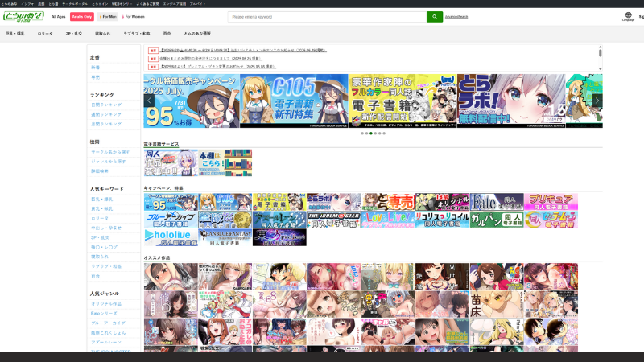The width and height of the screenshot is (644, 362).
Task: Open the とらラボ! 無料配信中 carousel banner
Action: pos(511,101)
